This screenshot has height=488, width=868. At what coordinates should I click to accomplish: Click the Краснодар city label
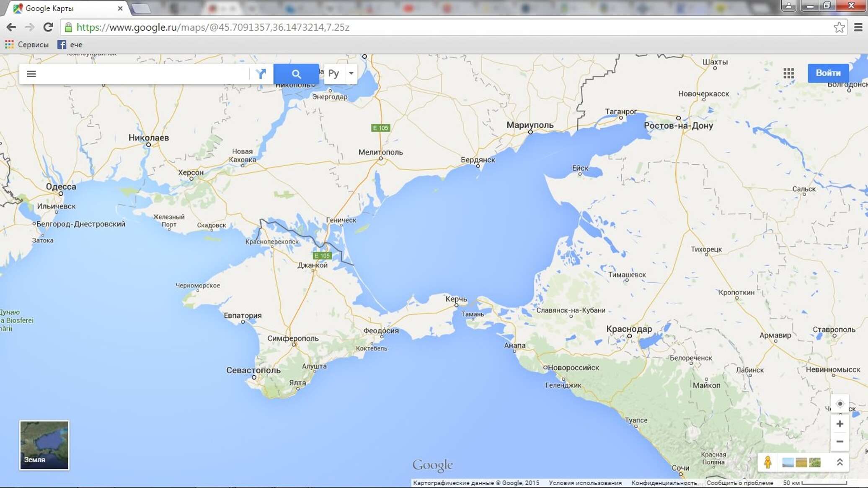pyautogui.click(x=629, y=329)
